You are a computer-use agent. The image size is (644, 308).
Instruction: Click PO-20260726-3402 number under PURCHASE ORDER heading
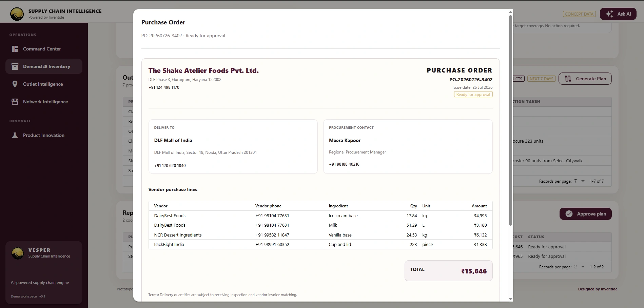coord(471,80)
